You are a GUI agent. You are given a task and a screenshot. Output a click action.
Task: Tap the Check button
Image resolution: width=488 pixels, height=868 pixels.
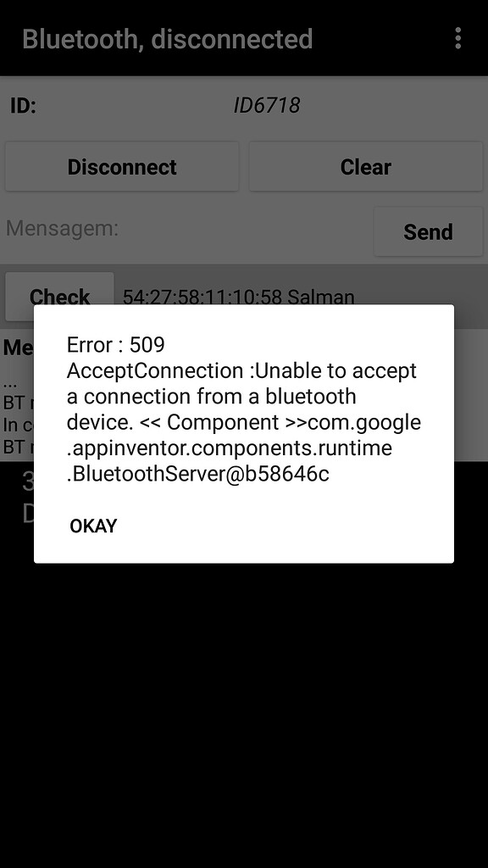pos(60,296)
